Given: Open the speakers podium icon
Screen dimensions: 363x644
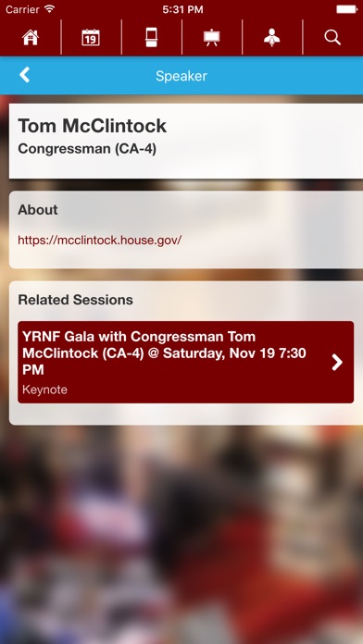Looking at the screenshot, I should [271, 37].
